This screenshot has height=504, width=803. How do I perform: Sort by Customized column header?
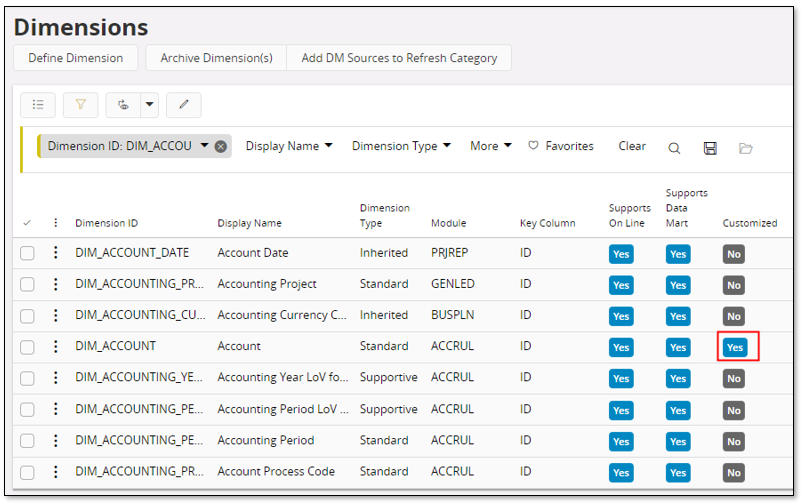click(x=750, y=223)
